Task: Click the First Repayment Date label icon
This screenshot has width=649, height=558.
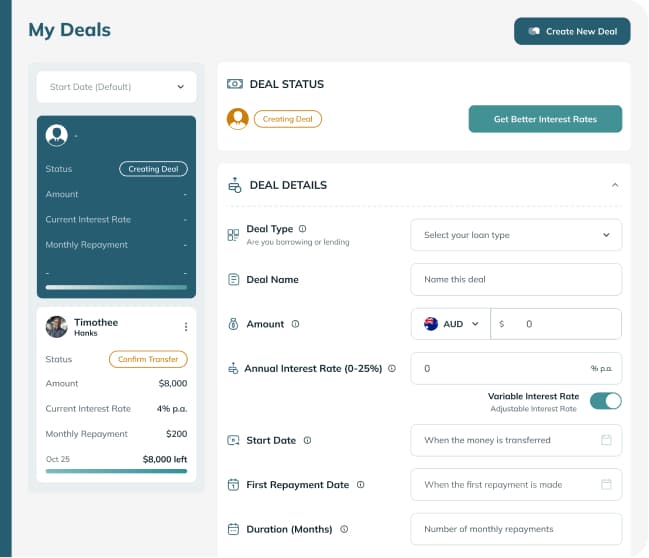Action: [233, 484]
